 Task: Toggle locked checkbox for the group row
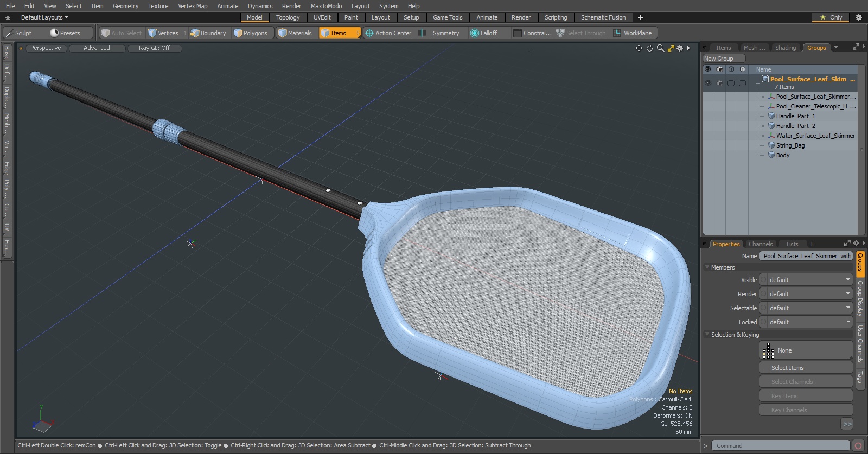742,83
